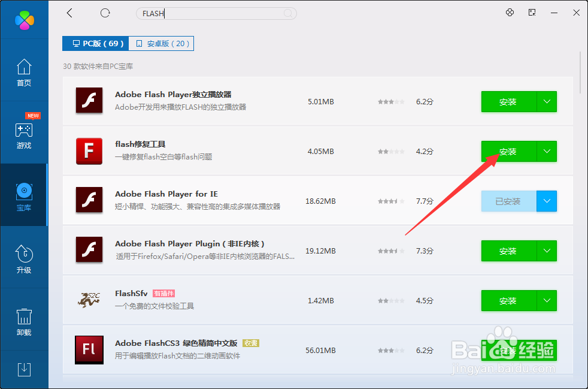Viewport: 588px width, 389px height.
Task: Expand install options for flash修复工具
Action: coord(547,151)
